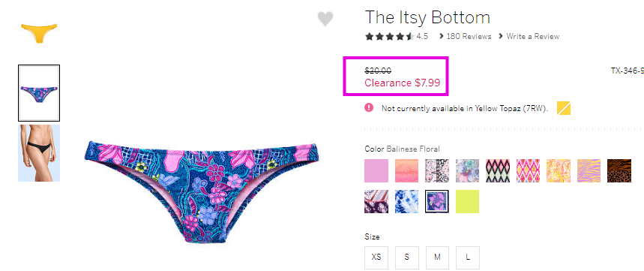Select the coral ombre color swatch
Image resolution: width=644 pixels, height=271 pixels.
[406, 170]
